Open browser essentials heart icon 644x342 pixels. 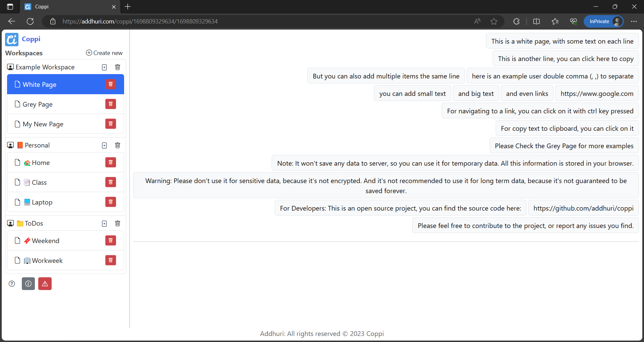point(574,21)
